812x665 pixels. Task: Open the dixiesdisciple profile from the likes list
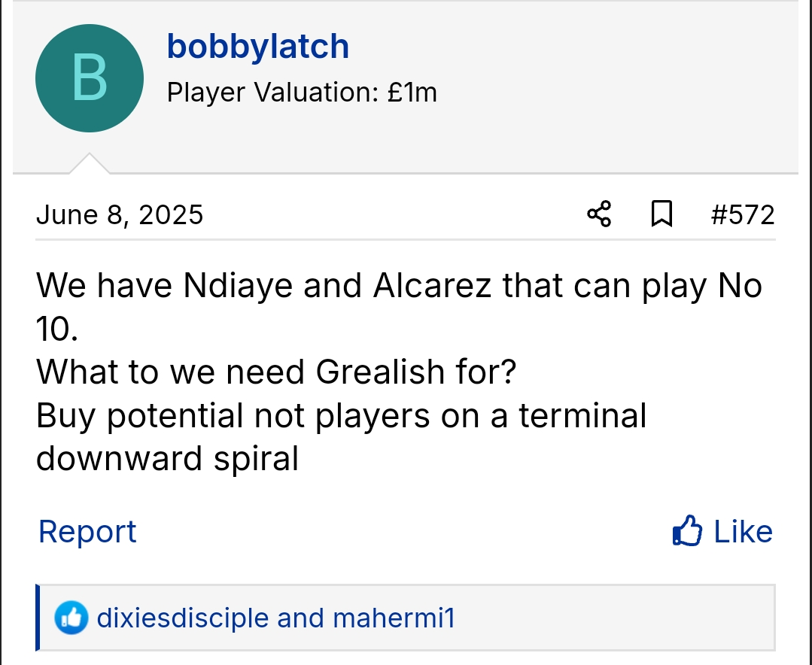[x=182, y=618]
